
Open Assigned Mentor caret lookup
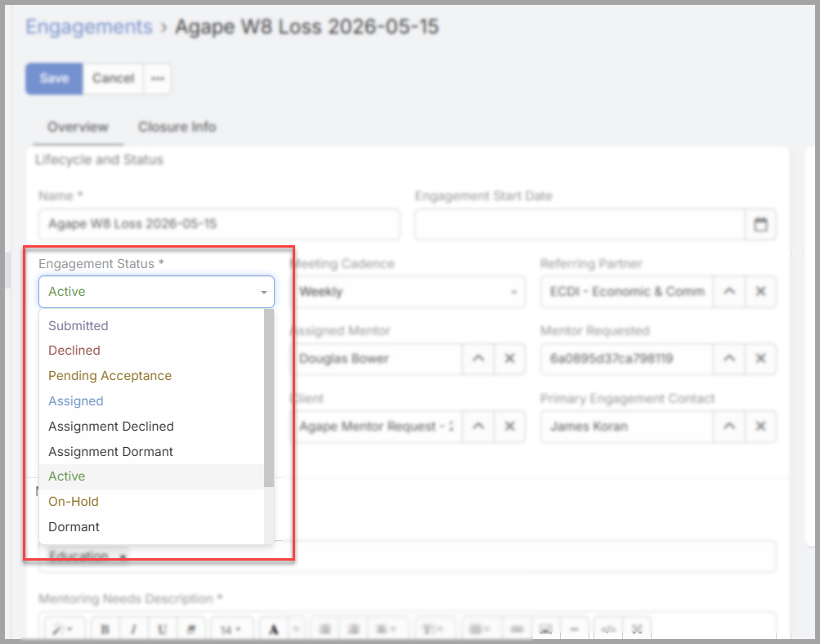[478, 359]
